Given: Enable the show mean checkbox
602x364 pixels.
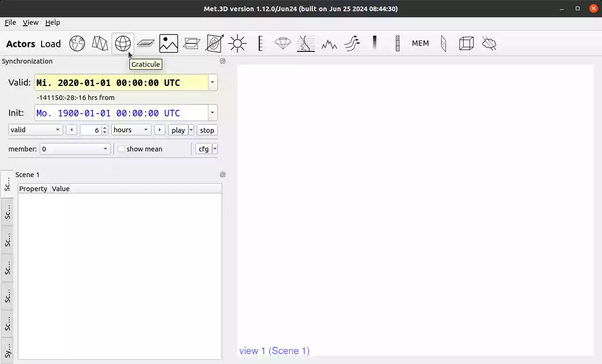Looking at the screenshot, I should (121, 149).
